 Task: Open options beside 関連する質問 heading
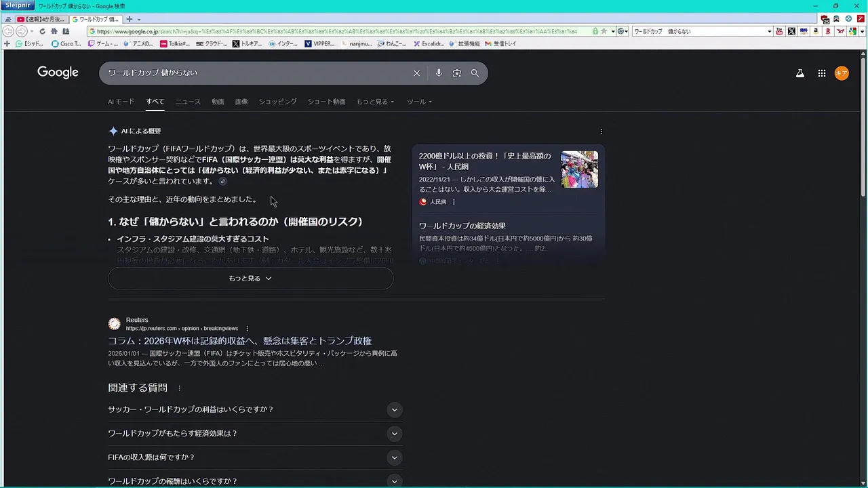point(179,388)
